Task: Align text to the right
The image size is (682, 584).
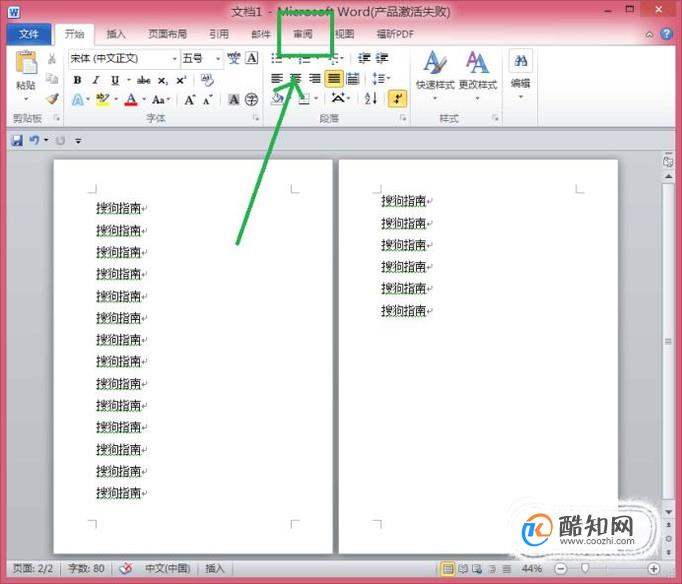Action: [x=314, y=79]
